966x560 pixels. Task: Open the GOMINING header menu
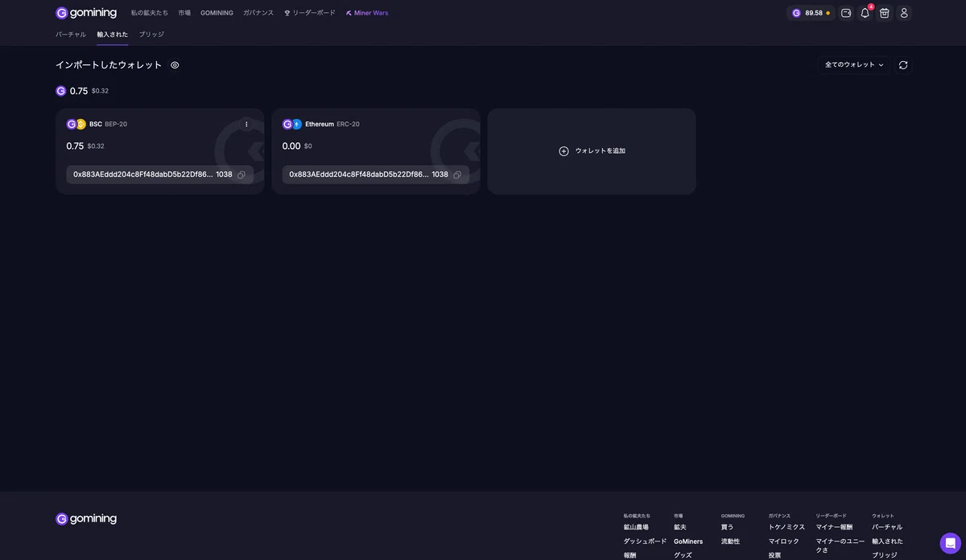coord(217,13)
